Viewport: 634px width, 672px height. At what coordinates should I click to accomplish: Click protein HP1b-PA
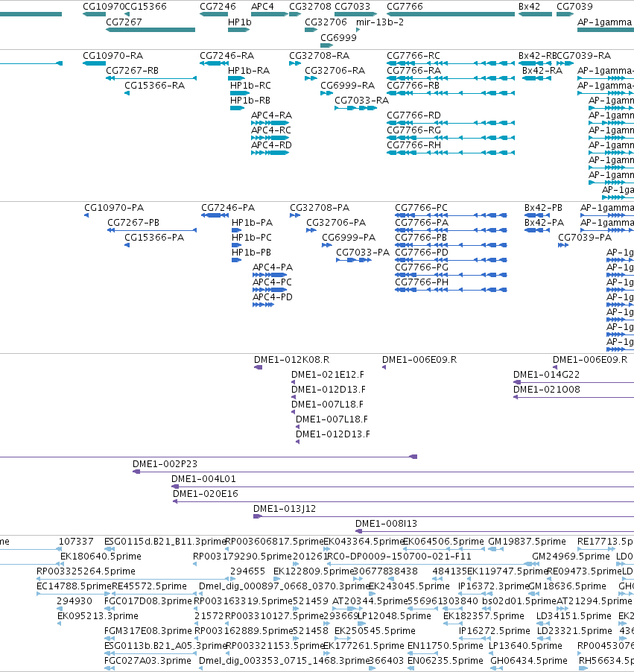point(252,223)
